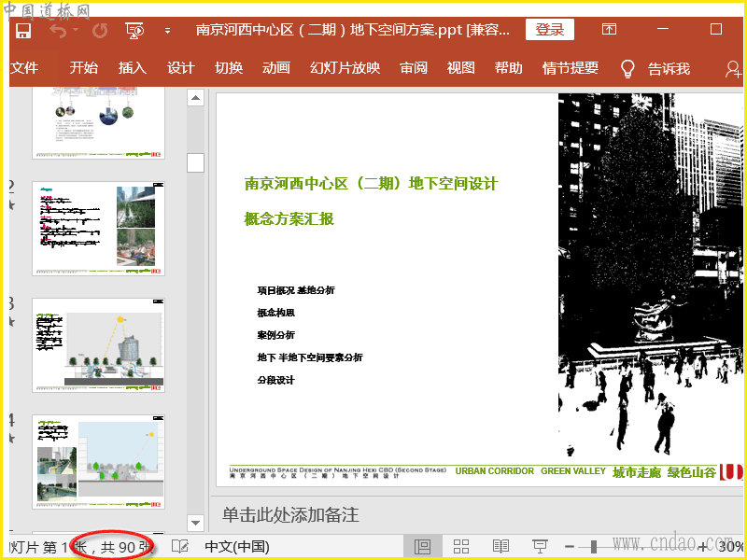Viewport: 747px width, 560px height.
Task: Switch to Reading view icon
Action: click(x=500, y=546)
